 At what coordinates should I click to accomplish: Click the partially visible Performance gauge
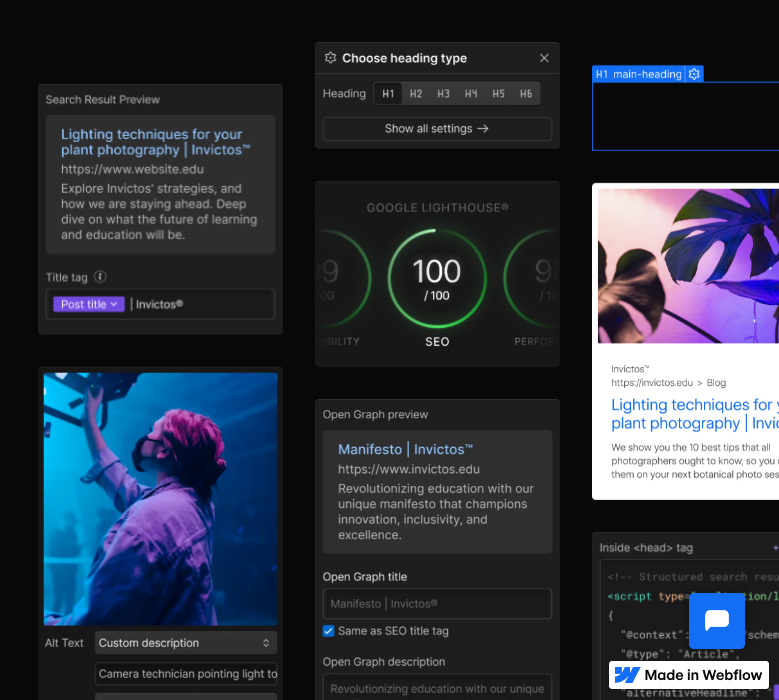532,279
